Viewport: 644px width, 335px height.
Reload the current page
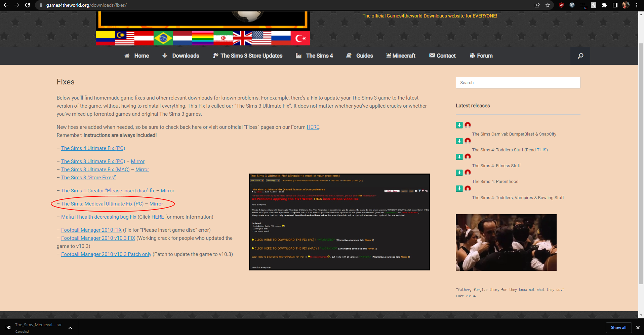pyautogui.click(x=28, y=5)
